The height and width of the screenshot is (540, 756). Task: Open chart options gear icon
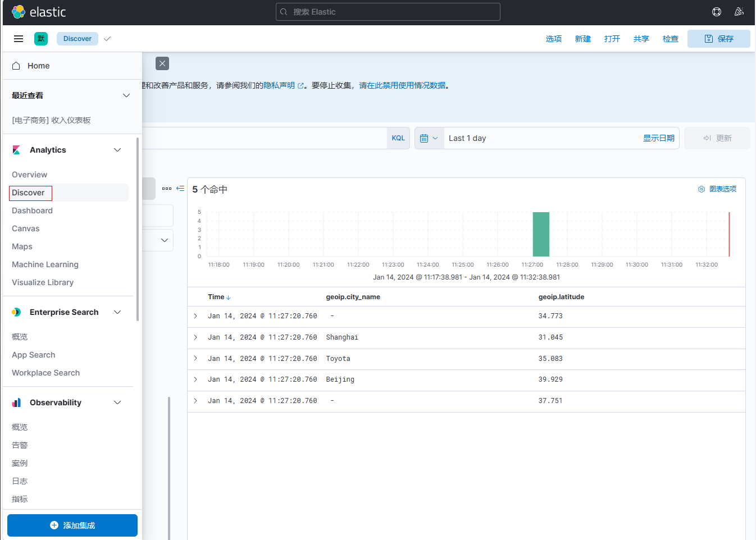(x=702, y=189)
